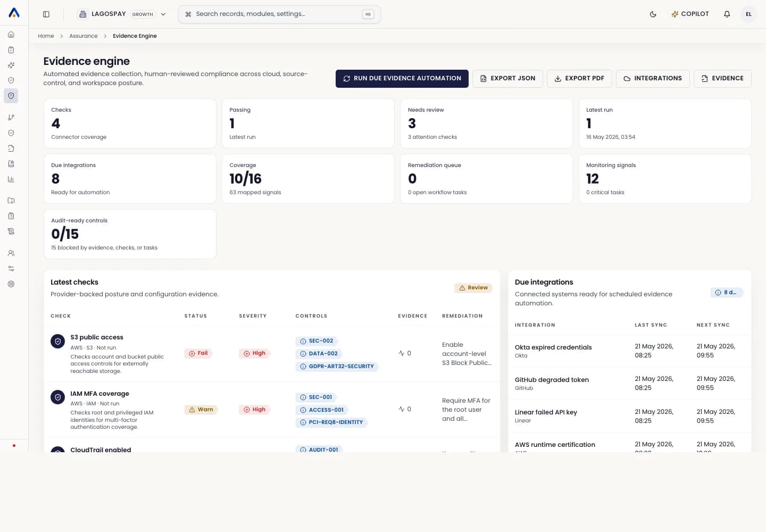Click the 8 d... badge in Due integrations
Viewport: 766px width, 532px height.
tap(727, 293)
